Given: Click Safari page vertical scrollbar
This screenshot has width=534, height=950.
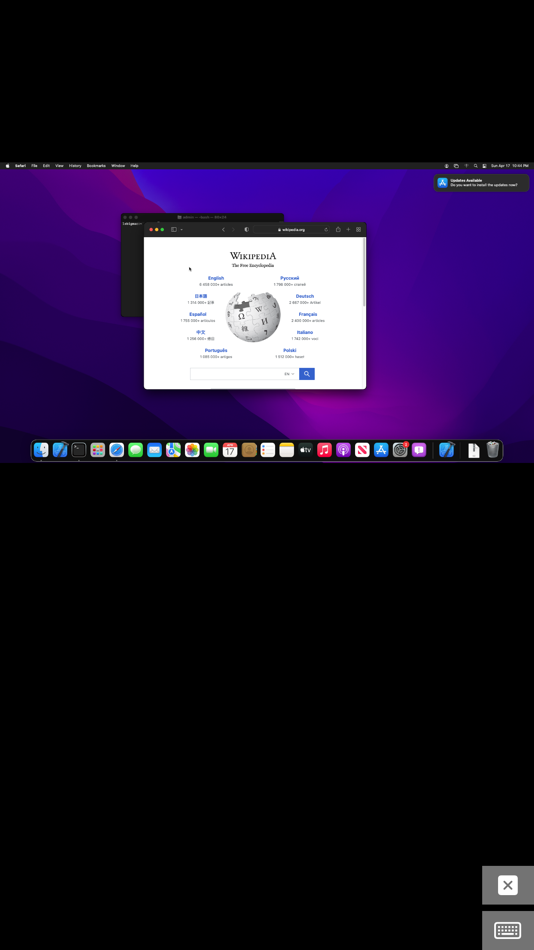Looking at the screenshot, I should (x=364, y=273).
